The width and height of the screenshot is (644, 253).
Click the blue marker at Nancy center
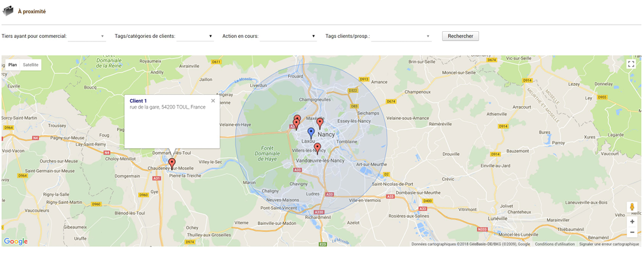[x=311, y=133]
